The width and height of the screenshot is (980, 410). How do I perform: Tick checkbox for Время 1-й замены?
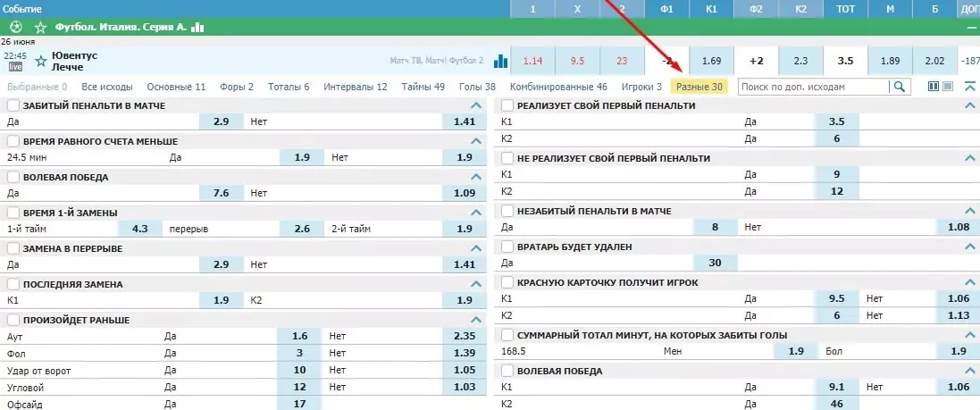(x=13, y=213)
